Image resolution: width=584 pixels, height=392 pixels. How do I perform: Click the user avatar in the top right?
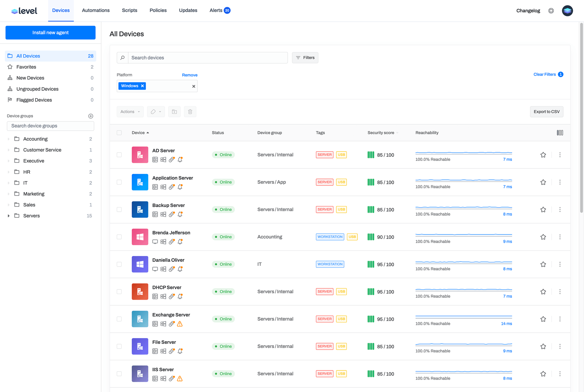[567, 11]
